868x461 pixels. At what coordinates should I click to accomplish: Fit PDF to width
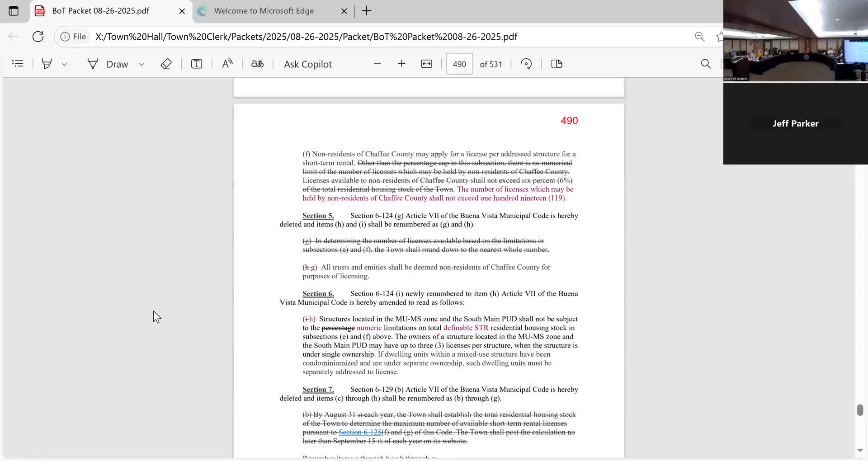427,64
